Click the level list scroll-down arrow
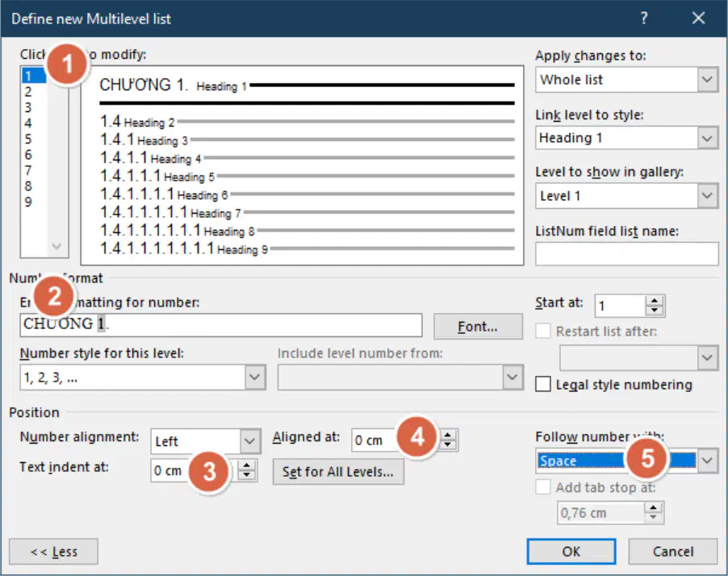Screen dimensions: 728x576 click(56, 246)
